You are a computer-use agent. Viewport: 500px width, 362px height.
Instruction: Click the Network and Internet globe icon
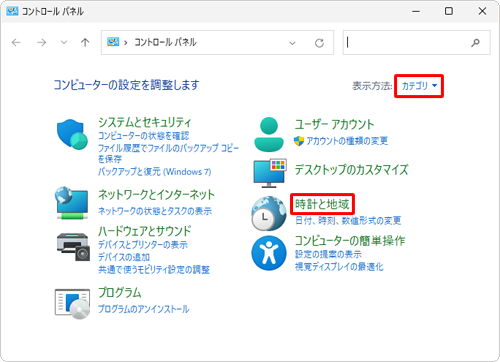tap(72, 203)
